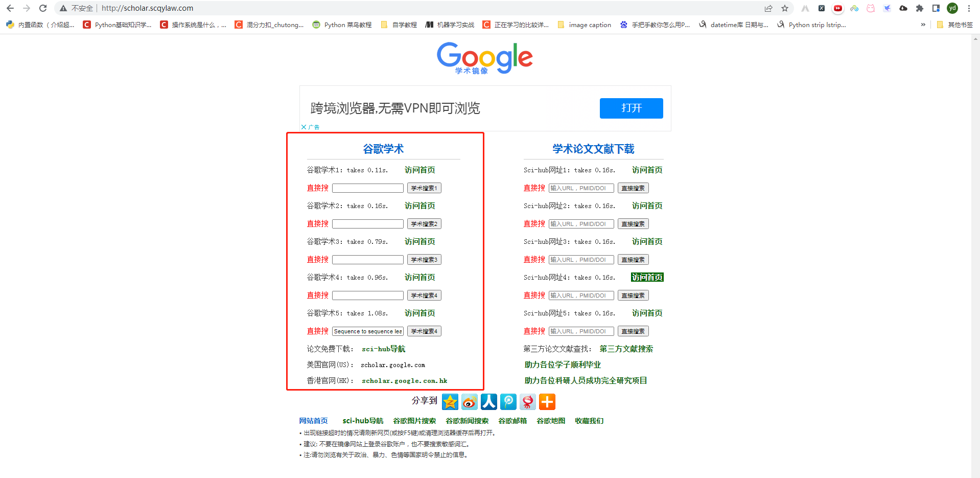Open the 机器学习实战 bookmark
The image size is (980, 478).
click(450, 25)
